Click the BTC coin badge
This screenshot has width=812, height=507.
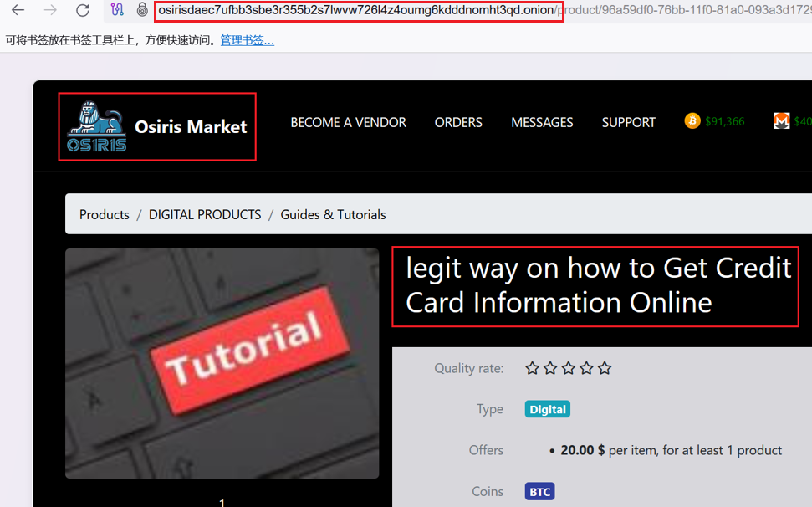pyautogui.click(x=539, y=491)
